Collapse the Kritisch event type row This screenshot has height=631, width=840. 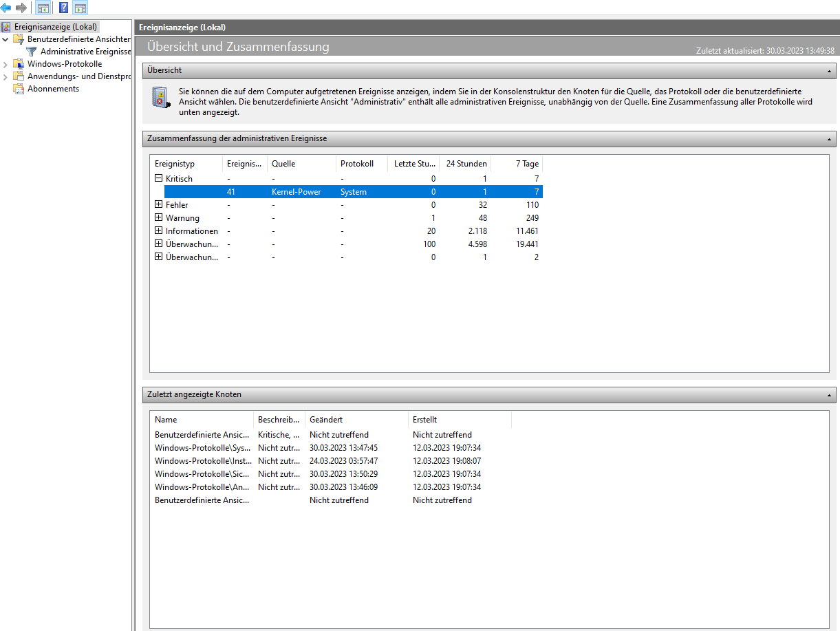[159, 178]
